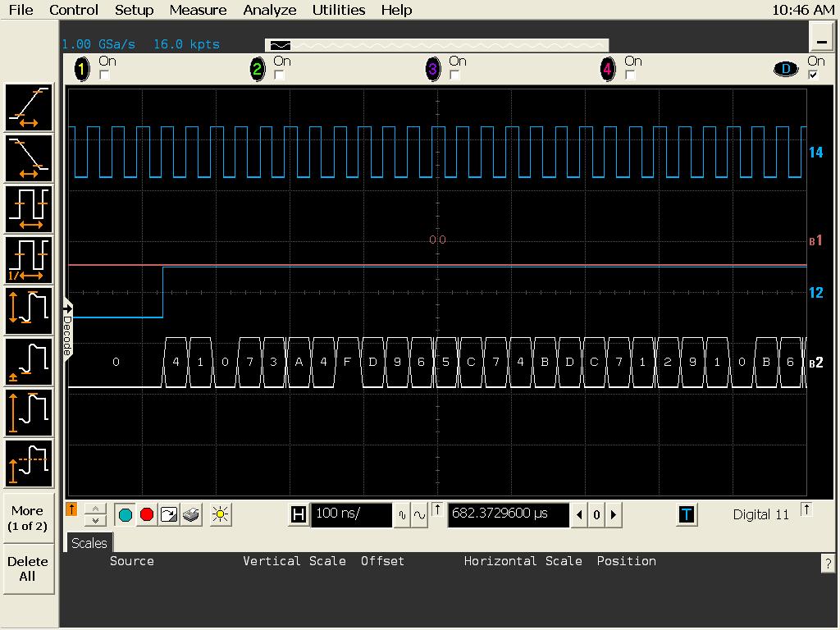Click the frequency measurement icon
The width and height of the screenshot is (840, 630).
30,260
